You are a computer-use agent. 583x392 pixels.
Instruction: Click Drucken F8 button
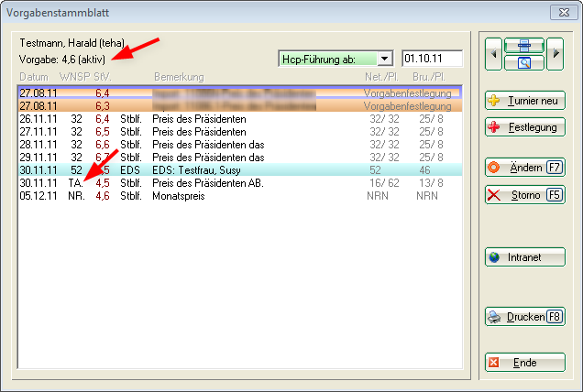pyautogui.click(x=525, y=317)
